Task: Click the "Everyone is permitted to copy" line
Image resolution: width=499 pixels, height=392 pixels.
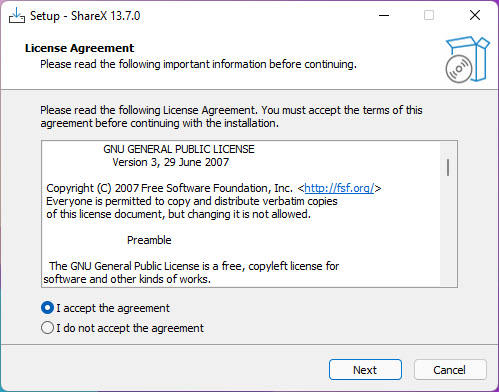Action: [192, 201]
